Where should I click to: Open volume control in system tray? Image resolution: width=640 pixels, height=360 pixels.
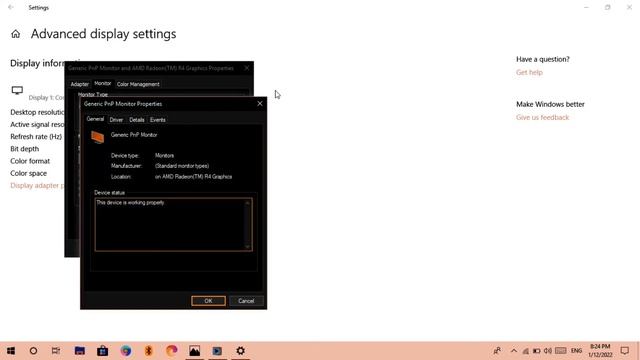click(x=548, y=351)
